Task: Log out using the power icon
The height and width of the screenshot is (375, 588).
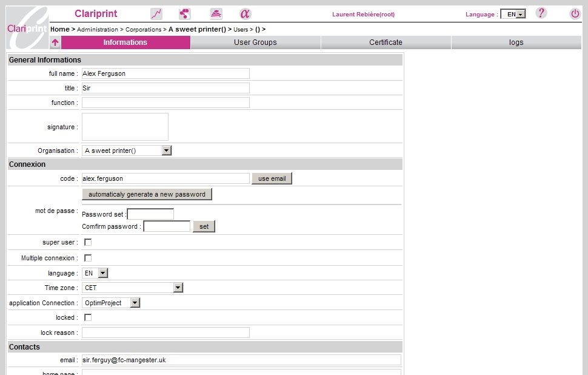Action: [x=575, y=13]
